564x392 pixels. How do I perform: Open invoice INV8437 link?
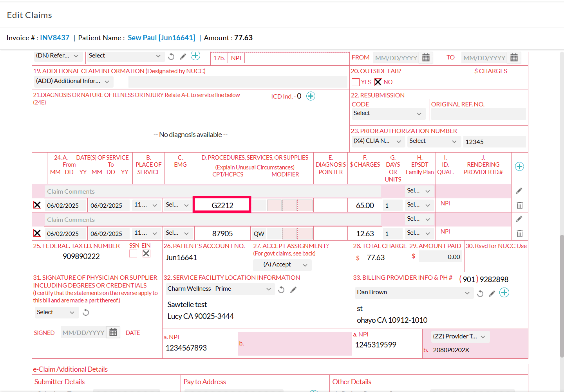click(x=54, y=38)
